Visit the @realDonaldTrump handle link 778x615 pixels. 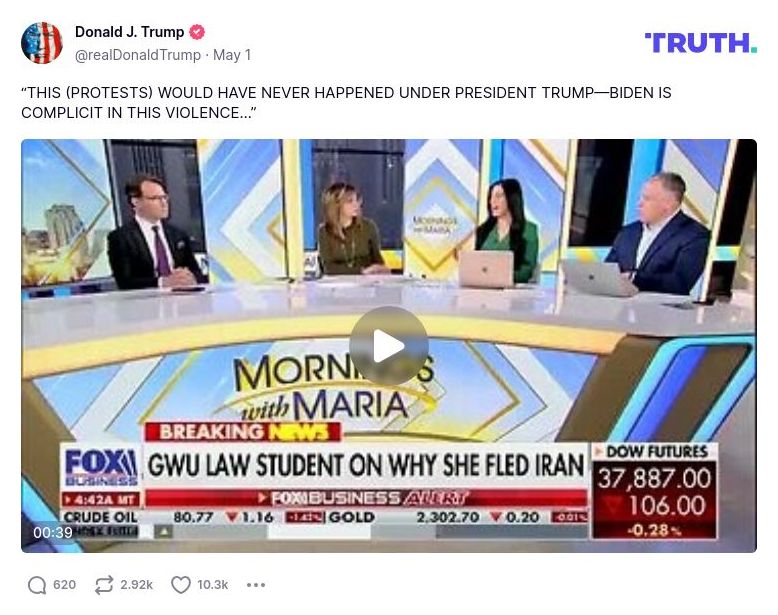click(x=138, y=55)
